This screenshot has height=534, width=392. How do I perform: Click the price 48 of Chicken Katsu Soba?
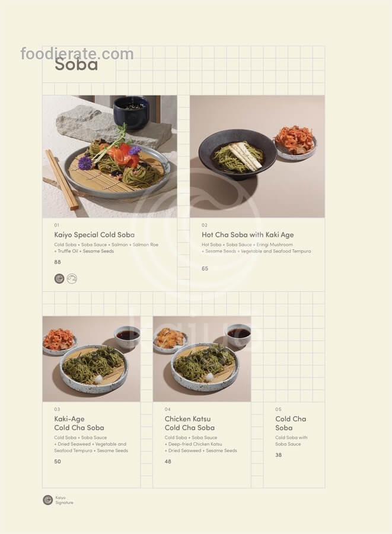(168, 462)
